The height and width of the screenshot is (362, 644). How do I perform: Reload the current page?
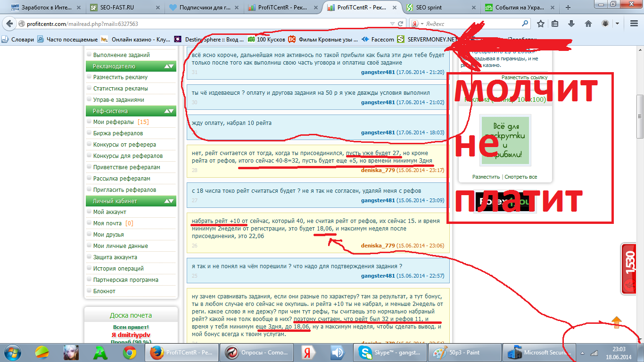(x=401, y=24)
